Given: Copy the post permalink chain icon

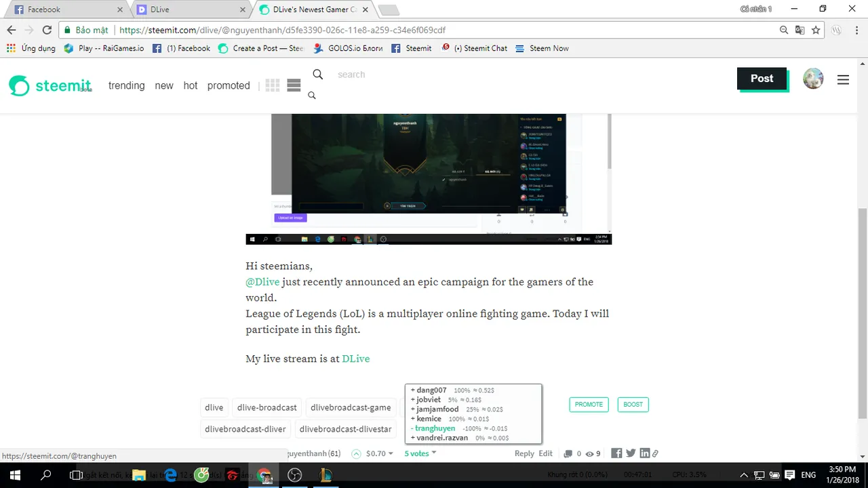Looking at the screenshot, I should [655, 453].
